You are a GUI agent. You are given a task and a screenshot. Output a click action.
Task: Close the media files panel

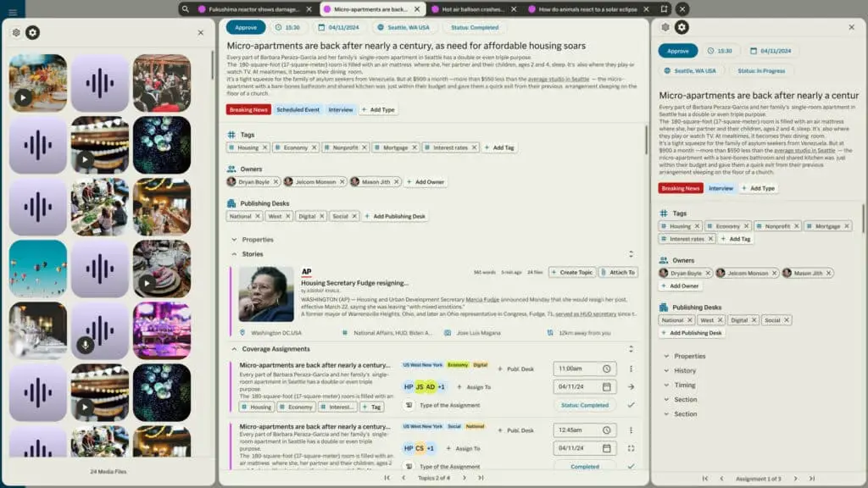[200, 33]
